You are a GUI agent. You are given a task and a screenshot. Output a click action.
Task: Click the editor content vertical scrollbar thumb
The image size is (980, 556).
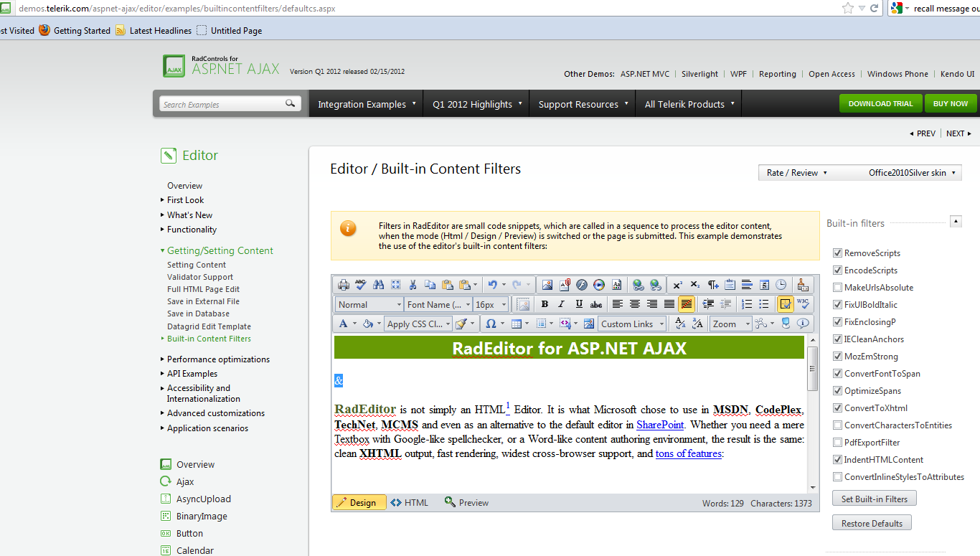[x=812, y=369]
